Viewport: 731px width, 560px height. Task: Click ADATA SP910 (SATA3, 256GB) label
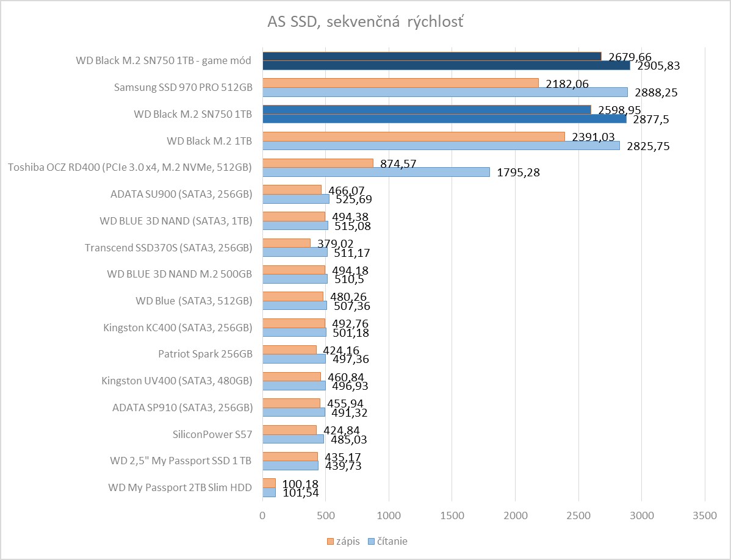coord(182,407)
